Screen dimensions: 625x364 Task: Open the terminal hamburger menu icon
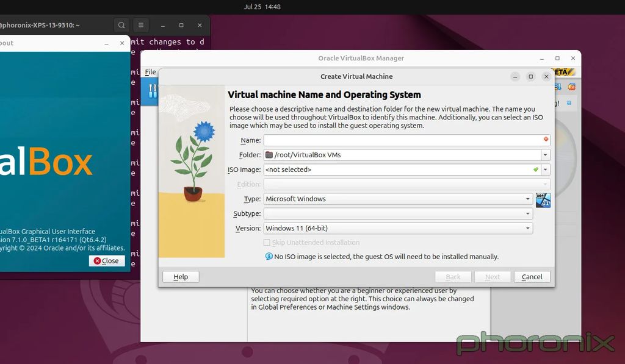pos(141,25)
